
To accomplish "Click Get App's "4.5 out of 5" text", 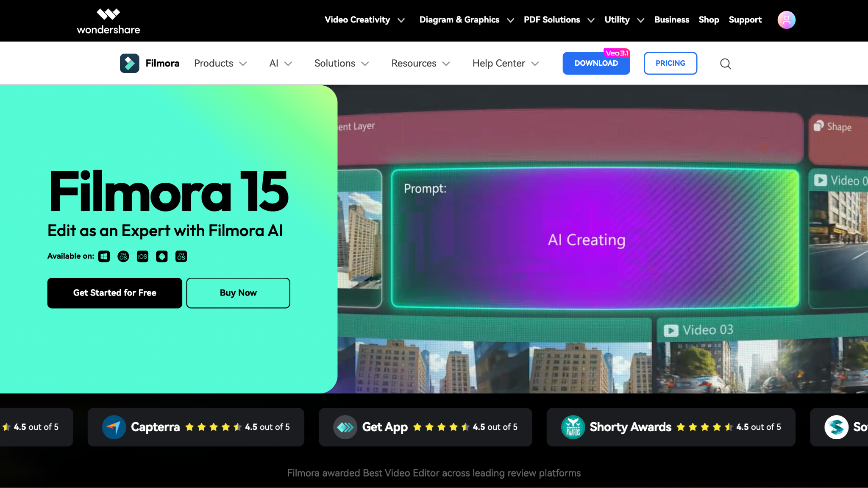I will [495, 427].
